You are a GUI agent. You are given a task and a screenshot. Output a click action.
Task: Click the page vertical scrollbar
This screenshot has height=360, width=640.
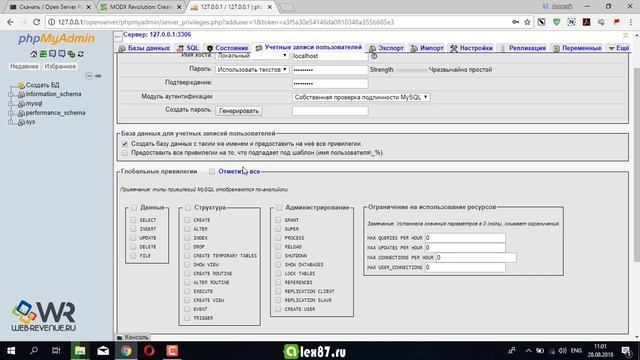pyautogui.click(x=636, y=165)
